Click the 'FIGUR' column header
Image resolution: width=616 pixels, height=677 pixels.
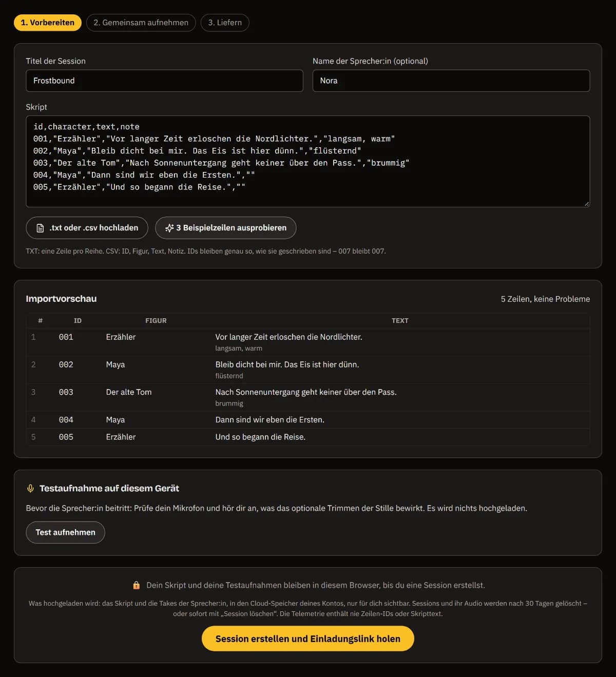(x=156, y=321)
